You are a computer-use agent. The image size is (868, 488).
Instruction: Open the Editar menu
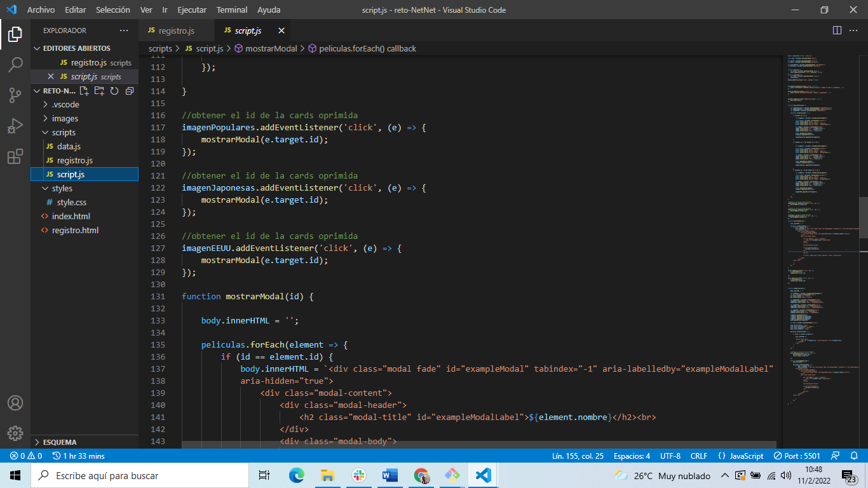[x=75, y=10]
